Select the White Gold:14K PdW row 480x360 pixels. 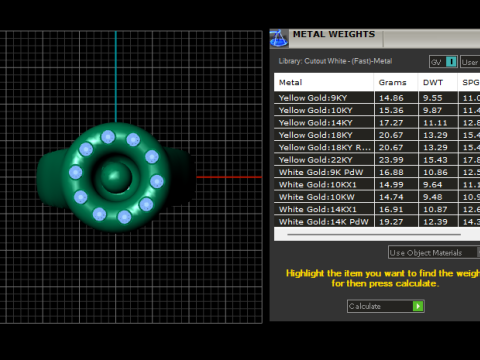(x=377, y=221)
